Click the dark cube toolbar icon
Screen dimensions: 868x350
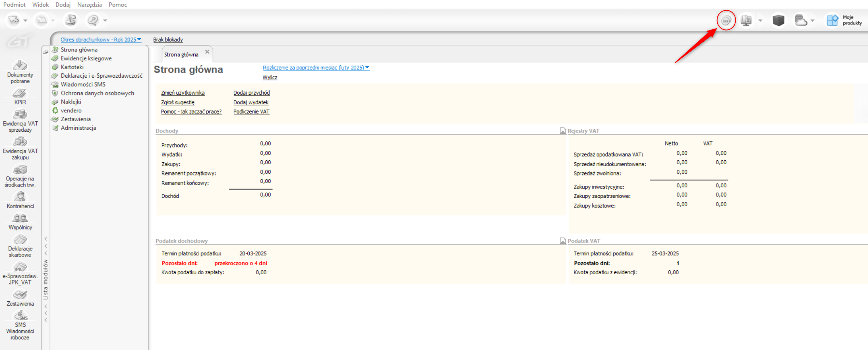tap(778, 20)
